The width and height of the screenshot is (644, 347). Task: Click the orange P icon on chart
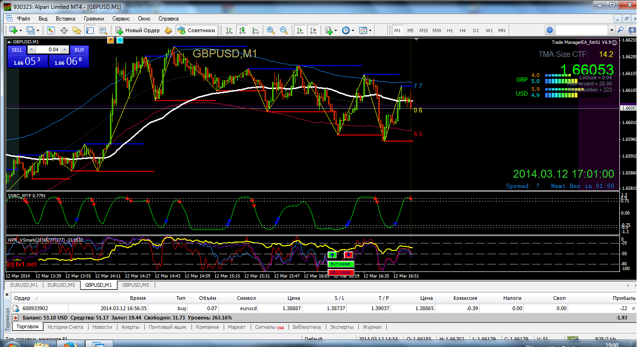tap(110, 40)
